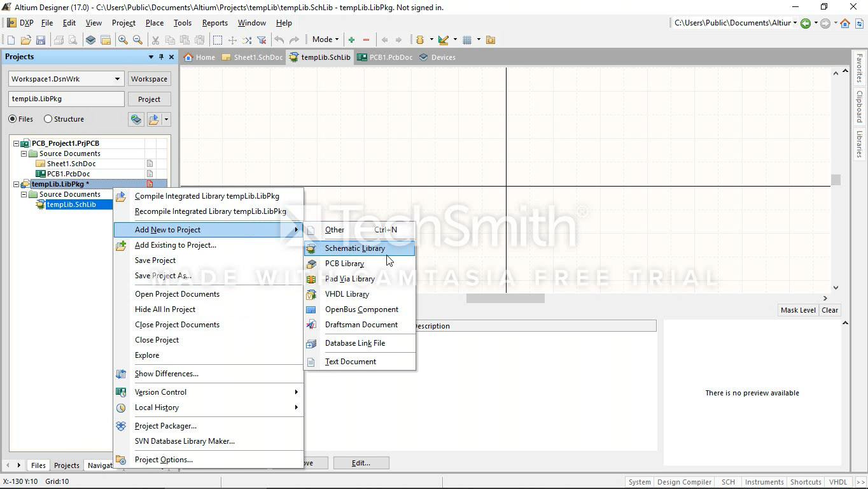Pin the Projects panel with pushpin icon
Viewport: 868px width, 489px height.
coord(161,57)
